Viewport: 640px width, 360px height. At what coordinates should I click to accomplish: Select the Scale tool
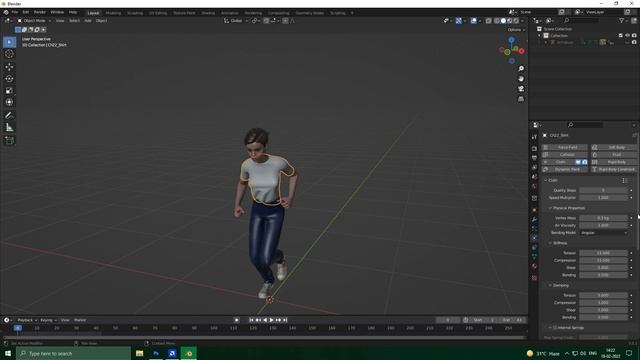pyautogui.click(x=9, y=90)
